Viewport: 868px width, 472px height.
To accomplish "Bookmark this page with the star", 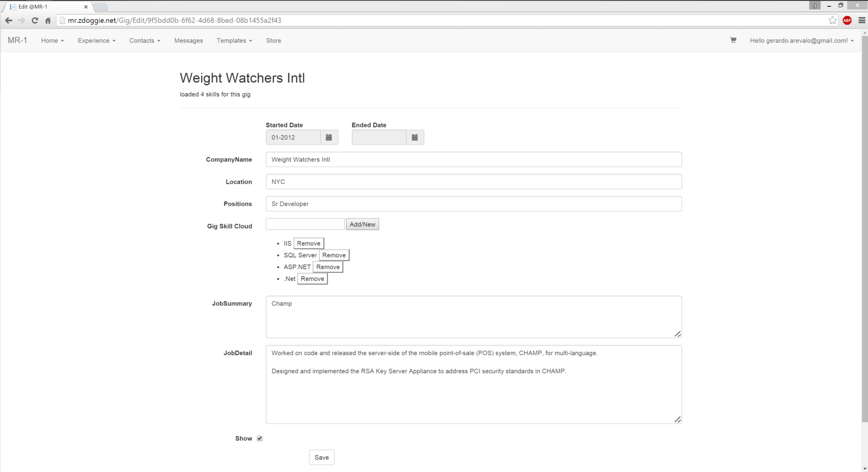I will tap(833, 20).
